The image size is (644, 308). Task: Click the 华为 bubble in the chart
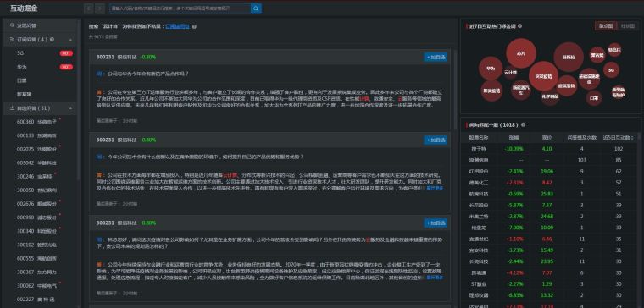click(491, 68)
